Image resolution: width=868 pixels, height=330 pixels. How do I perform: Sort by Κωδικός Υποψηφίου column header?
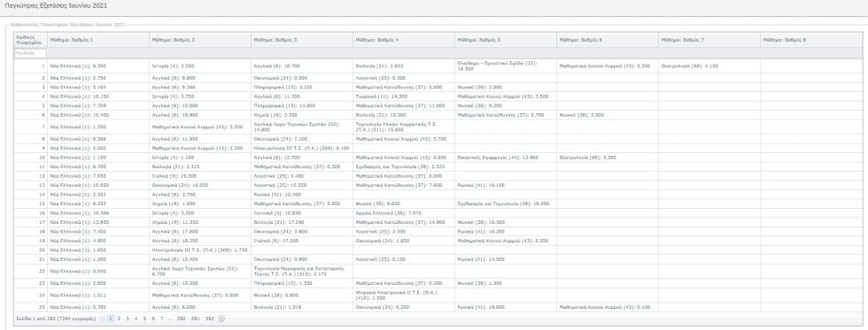pos(30,40)
